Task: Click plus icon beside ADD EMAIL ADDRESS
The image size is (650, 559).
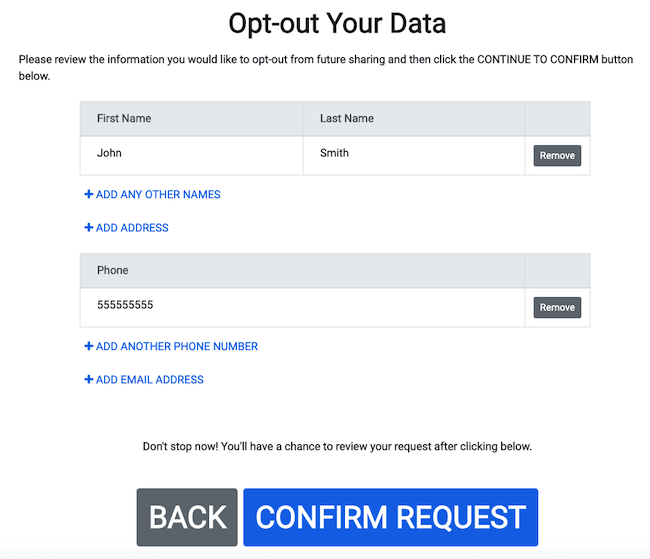Action: point(89,379)
